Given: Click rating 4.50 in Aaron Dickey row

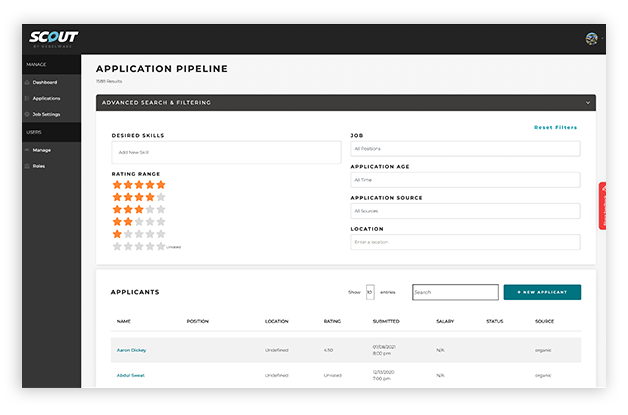Looking at the screenshot, I should point(328,350).
